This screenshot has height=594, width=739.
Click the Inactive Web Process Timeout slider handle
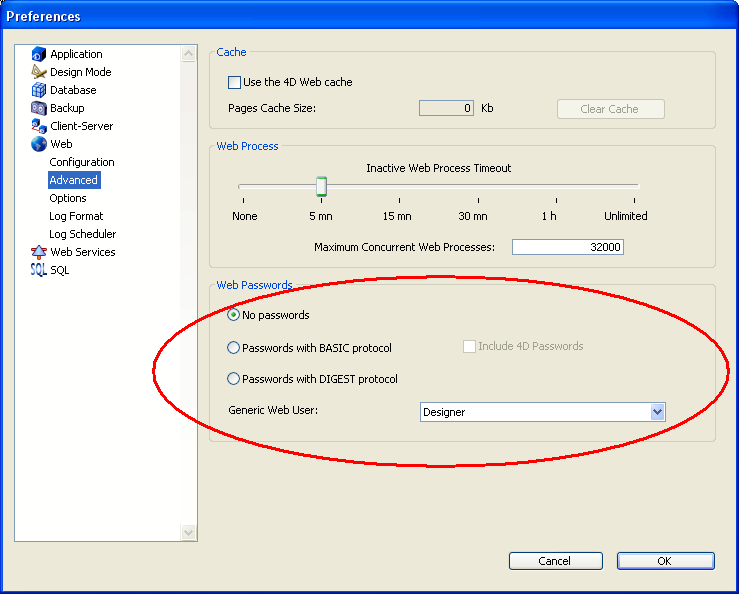[321, 186]
